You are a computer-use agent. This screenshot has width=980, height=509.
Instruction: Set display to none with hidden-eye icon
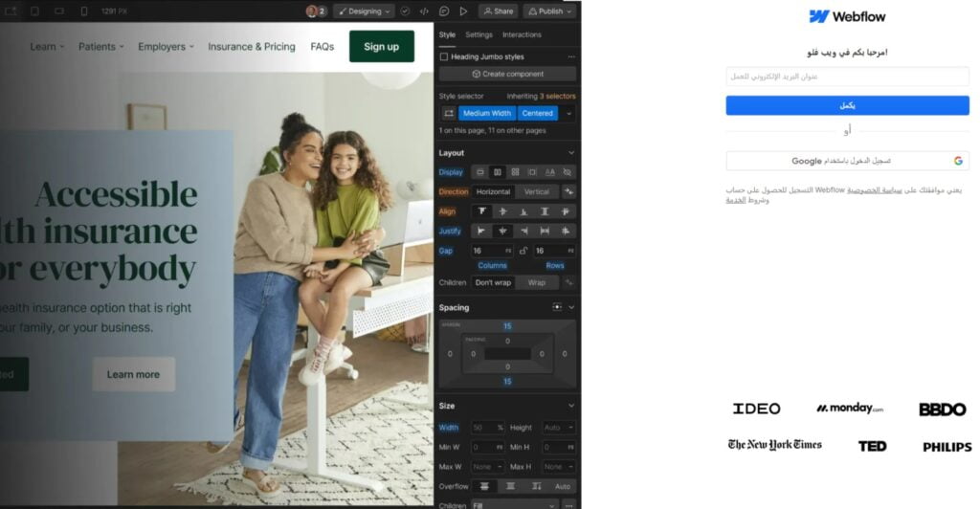click(x=568, y=172)
